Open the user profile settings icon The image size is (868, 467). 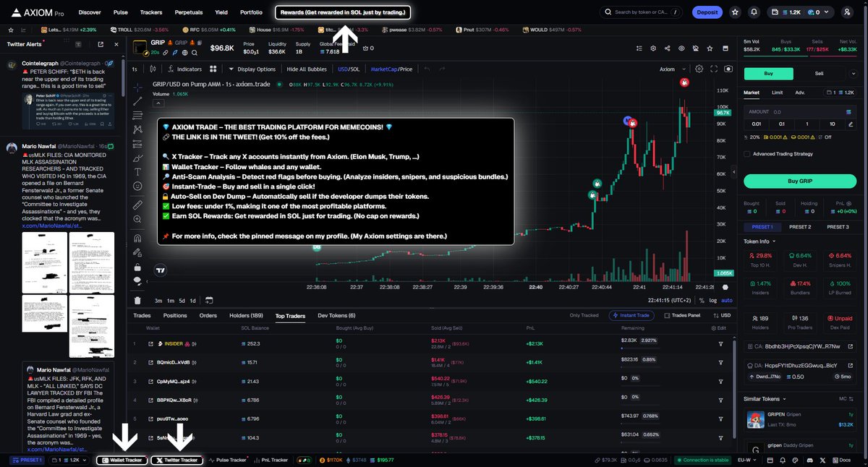pos(847,12)
